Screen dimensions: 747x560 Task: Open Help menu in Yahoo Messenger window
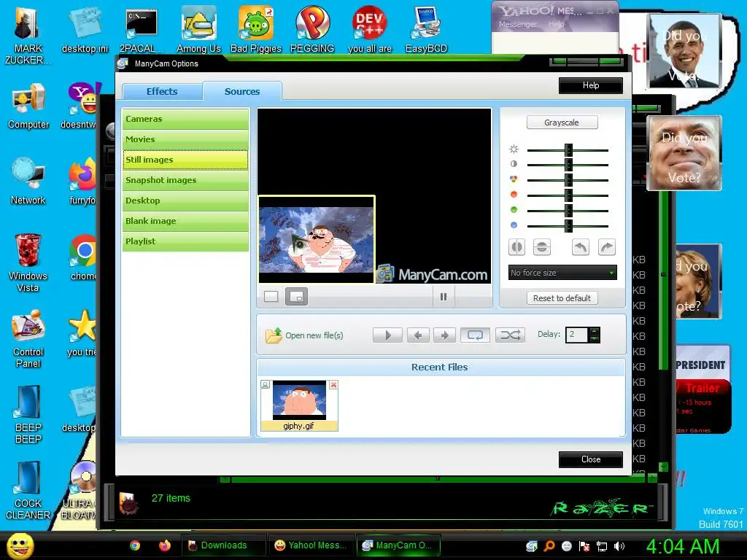(556, 24)
